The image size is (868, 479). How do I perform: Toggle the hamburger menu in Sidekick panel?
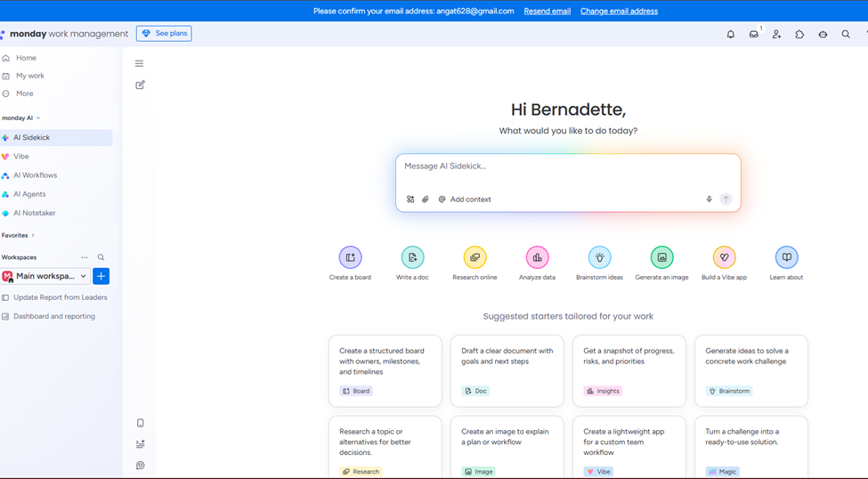(x=140, y=64)
